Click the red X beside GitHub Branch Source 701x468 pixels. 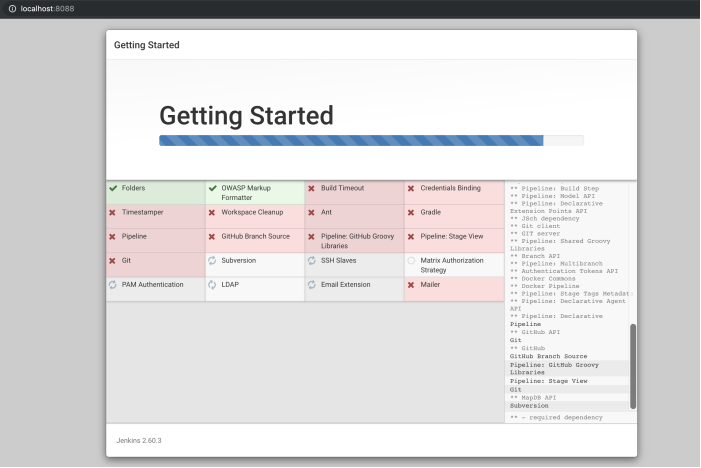point(212,237)
